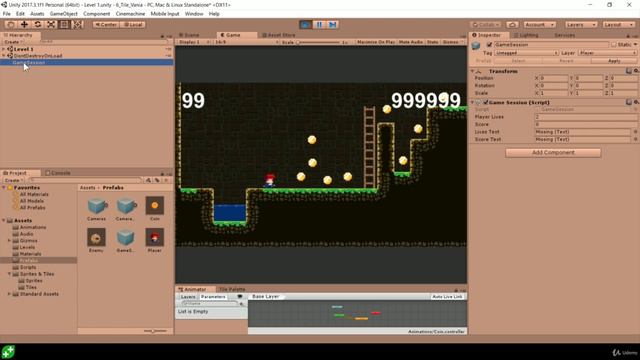
Task: Select the GameS... prefab cube icon
Action: [125, 238]
